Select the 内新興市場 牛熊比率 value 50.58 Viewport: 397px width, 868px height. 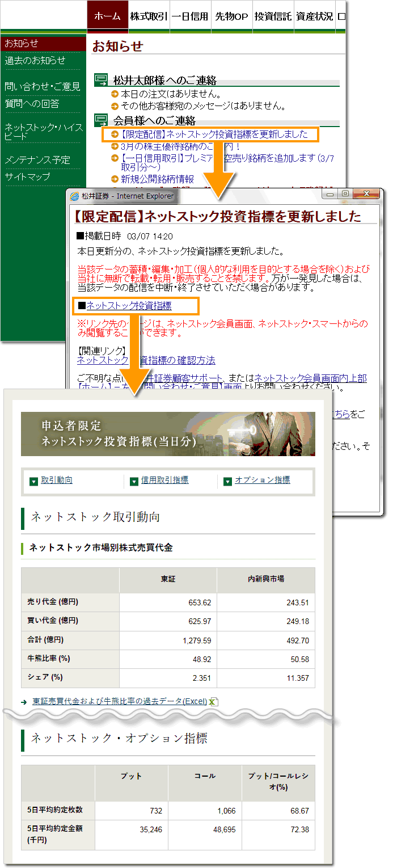299,659
